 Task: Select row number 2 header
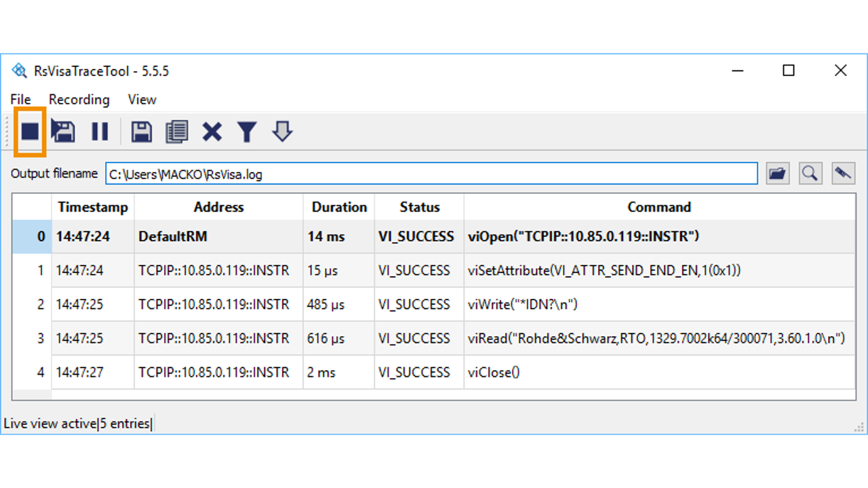32,304
